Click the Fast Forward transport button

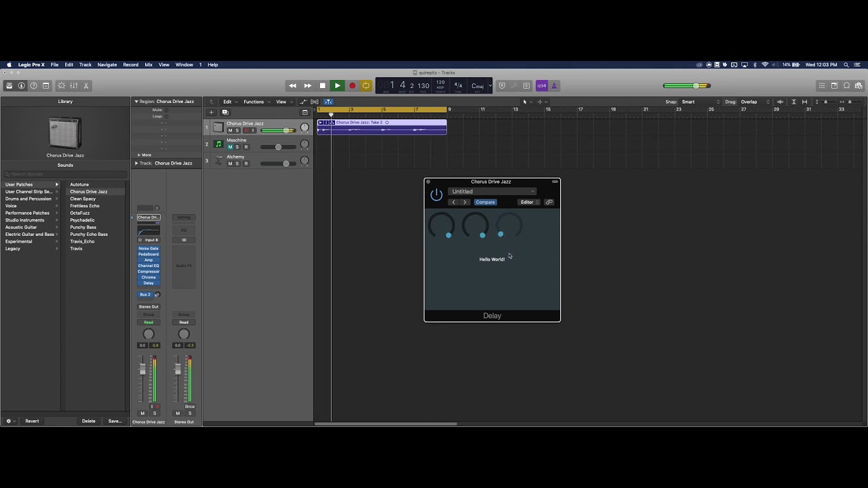(x=307, y=85)
